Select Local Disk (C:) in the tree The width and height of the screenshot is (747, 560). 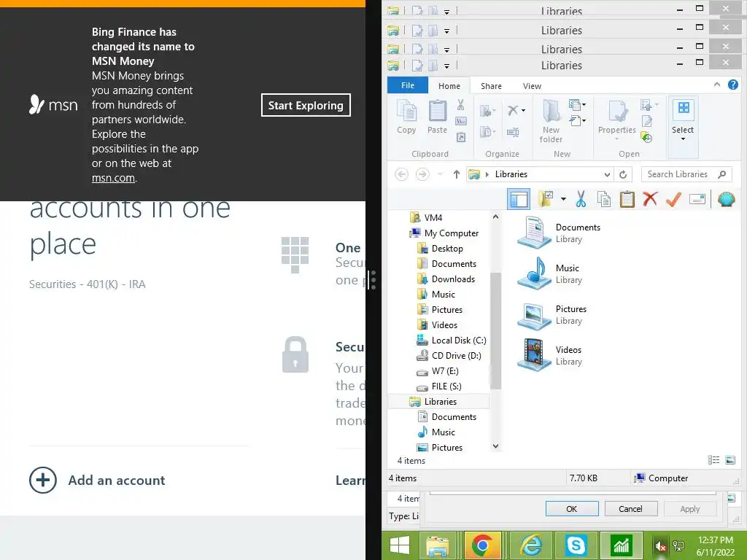452,340
